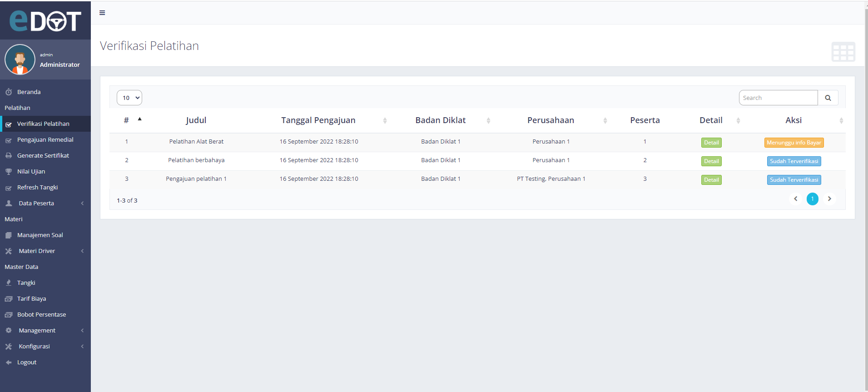This screenshot has width=868, height=392.
Task: Click Sudah Terverifikasi for Pelatihan berbahaya
Action: 794,161
